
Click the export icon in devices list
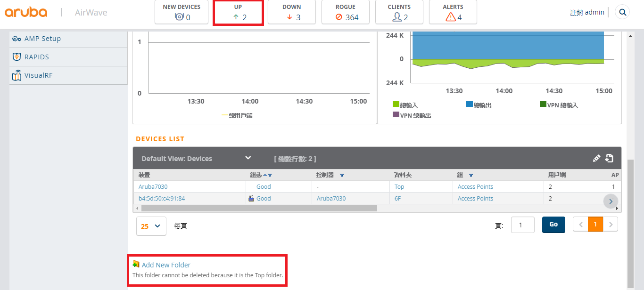[609, 158]
